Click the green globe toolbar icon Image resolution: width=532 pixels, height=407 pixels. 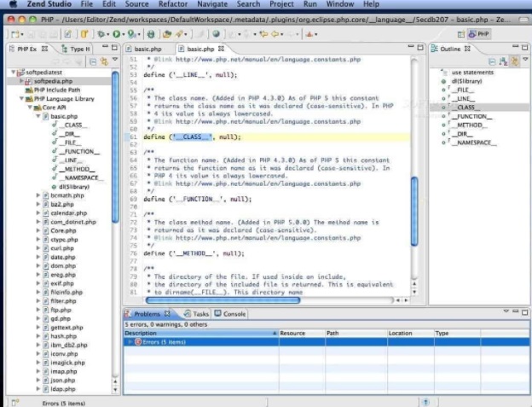(x=151, y=34)
